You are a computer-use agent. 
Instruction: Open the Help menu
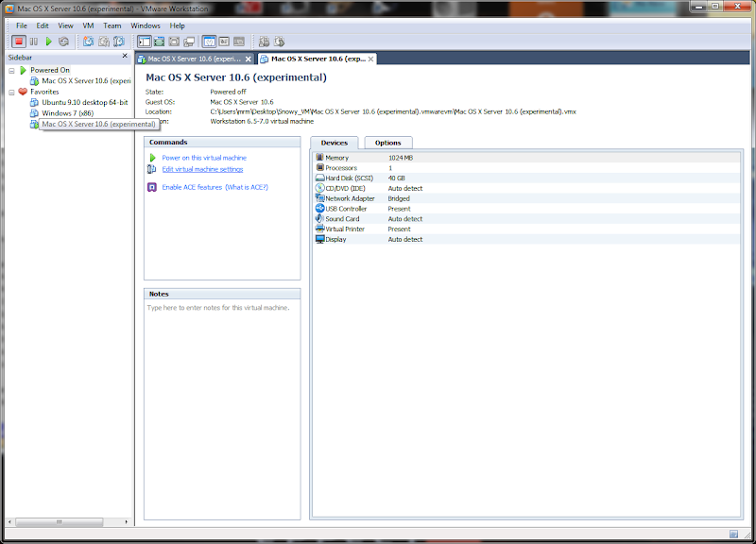pyautogui.click(x=177, y=25)
